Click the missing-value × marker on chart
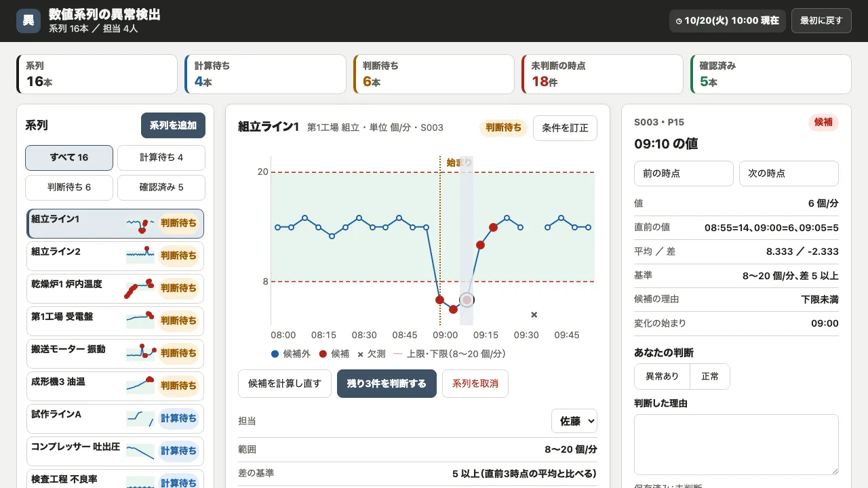This screenshot has width=868, height=488. (534, 314)
